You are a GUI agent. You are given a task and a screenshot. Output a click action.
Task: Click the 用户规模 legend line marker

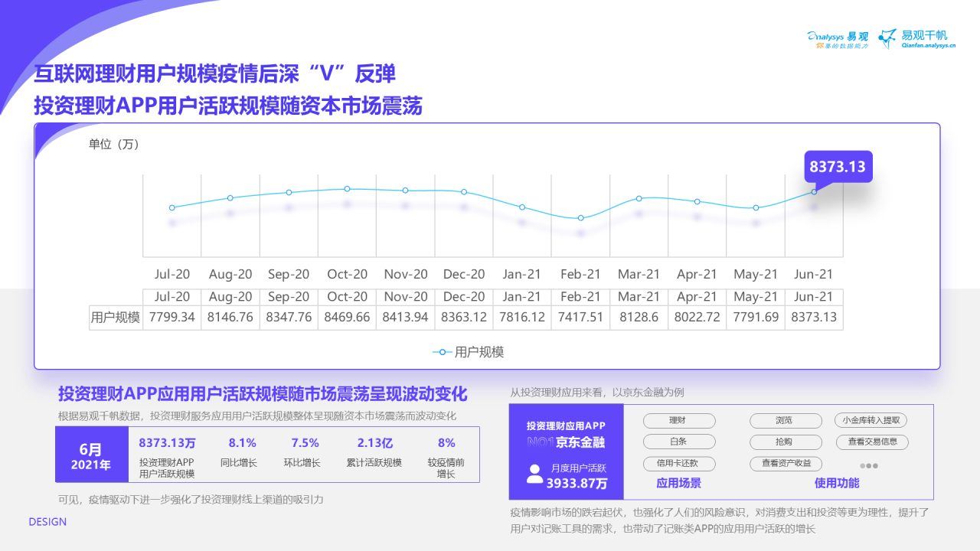click(x=442, y=352)
